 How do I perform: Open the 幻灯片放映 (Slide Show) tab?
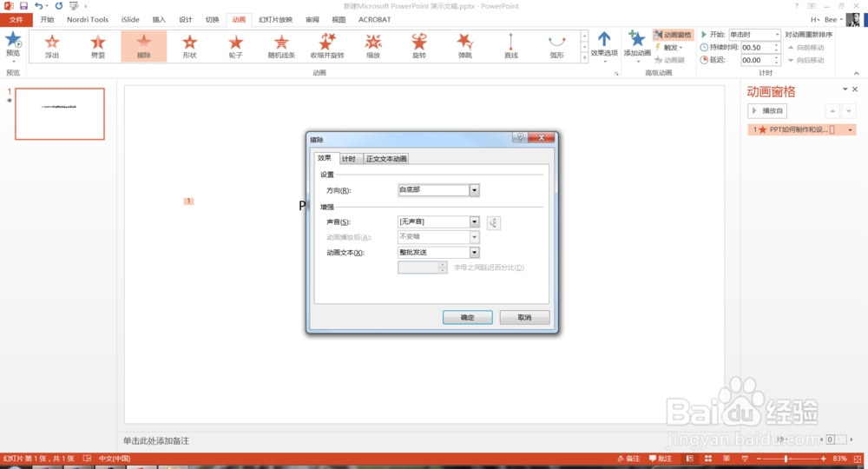coord(276,19)
